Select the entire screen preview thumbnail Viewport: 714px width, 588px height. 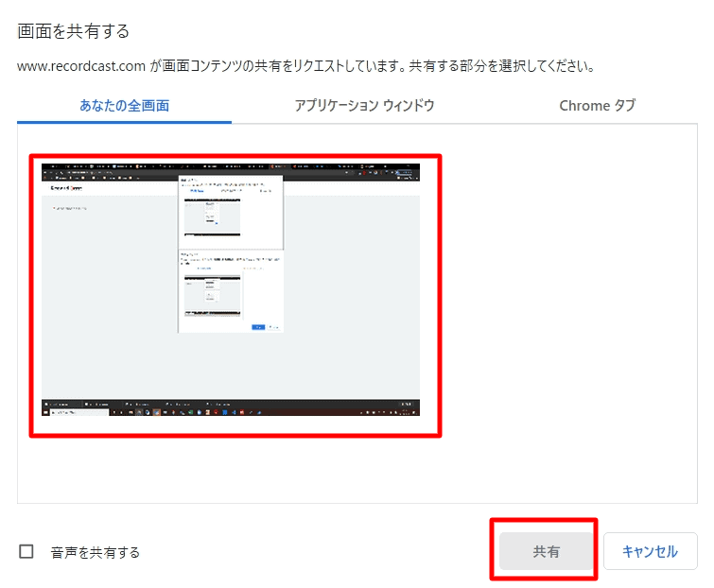pos(235,295)
